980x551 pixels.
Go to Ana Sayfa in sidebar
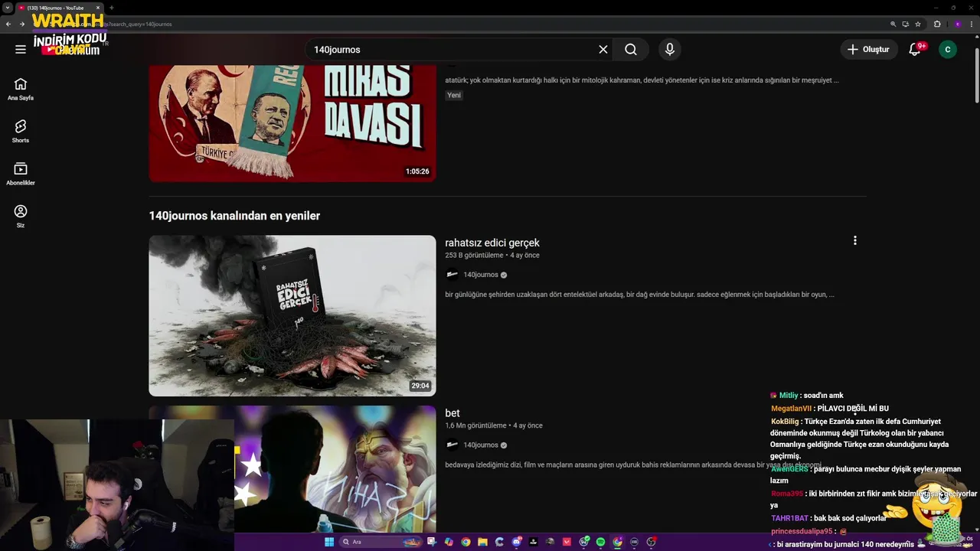21,89
